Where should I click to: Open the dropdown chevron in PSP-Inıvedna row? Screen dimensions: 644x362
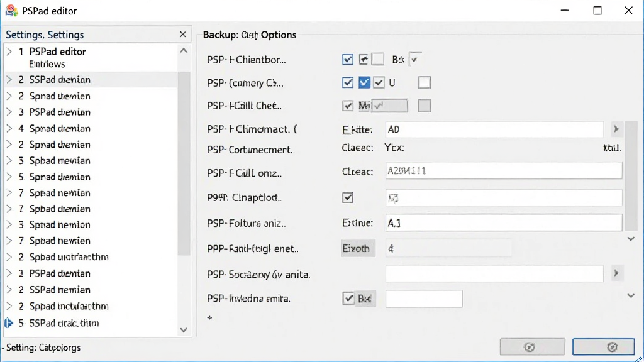click(x=631, y=296)
